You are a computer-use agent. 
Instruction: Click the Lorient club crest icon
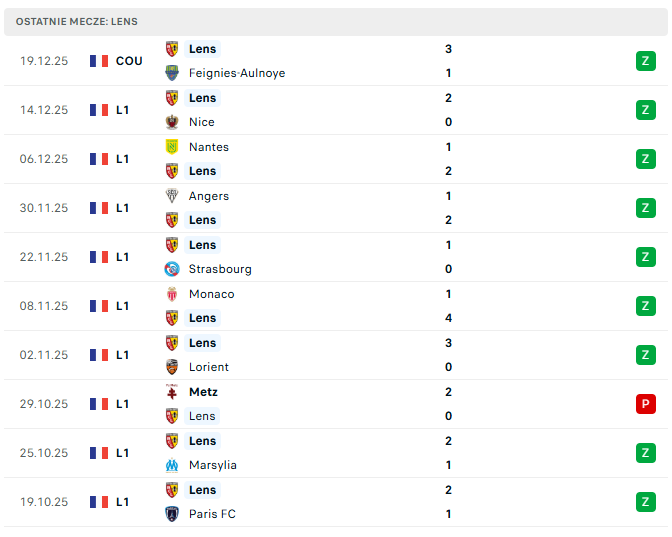point(172,367)
